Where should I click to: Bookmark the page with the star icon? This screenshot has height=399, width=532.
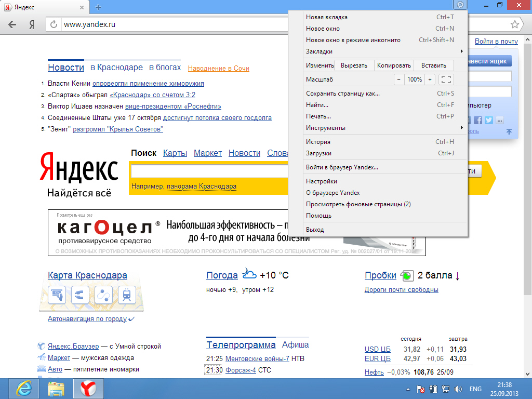click(x=515, y=24)
